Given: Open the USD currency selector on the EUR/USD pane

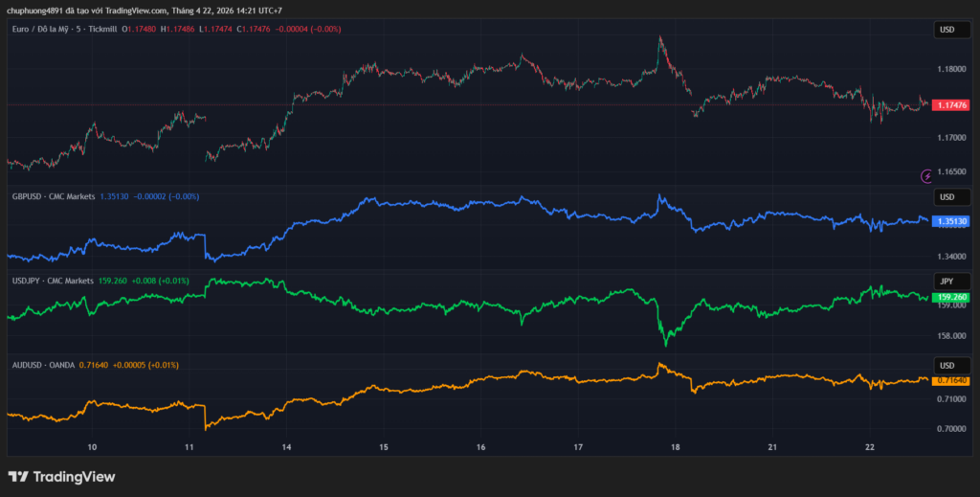Looking at the screenshot, I should point(947,30).
